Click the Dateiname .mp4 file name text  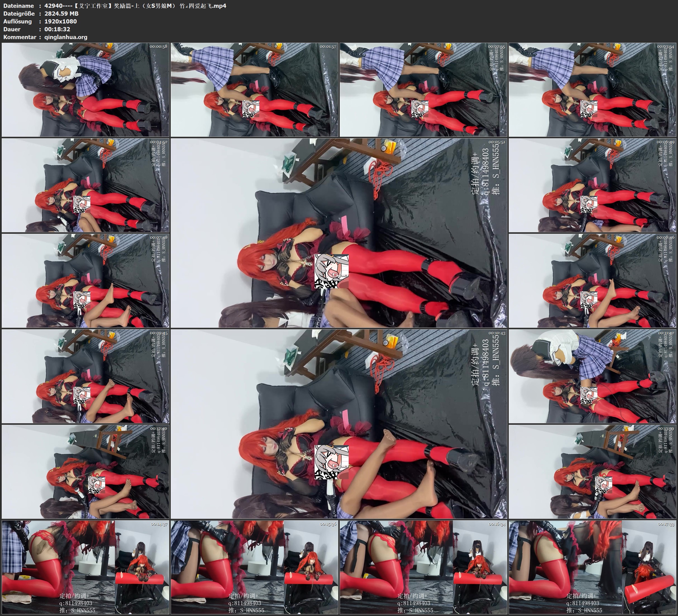(x=135, y=6)
